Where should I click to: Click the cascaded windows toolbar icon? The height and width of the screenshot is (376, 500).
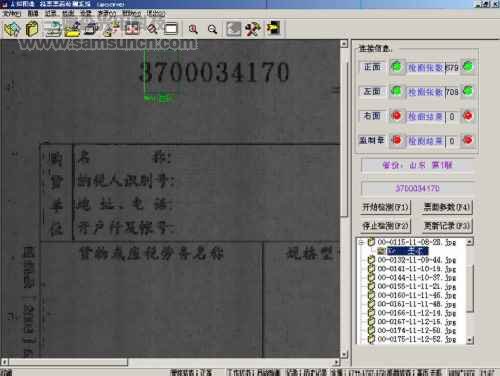[92, 29]
